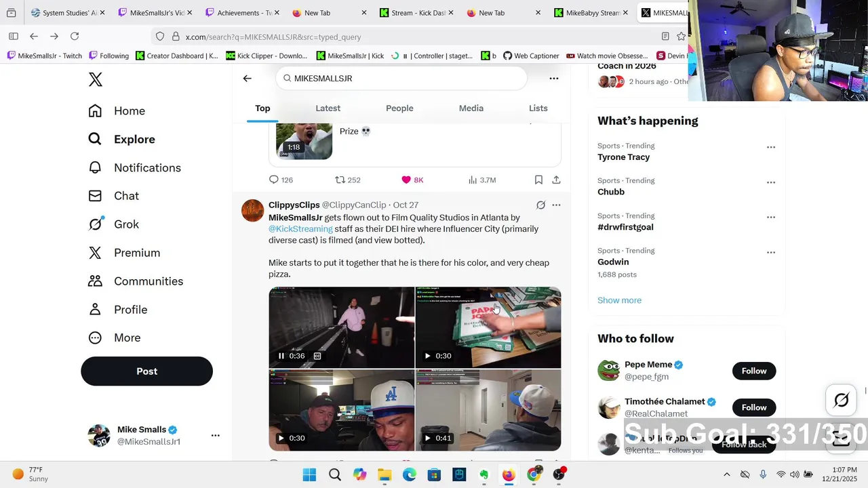
Task: Open the 1:18 video thumbnail
Action: tap(304, 141)
